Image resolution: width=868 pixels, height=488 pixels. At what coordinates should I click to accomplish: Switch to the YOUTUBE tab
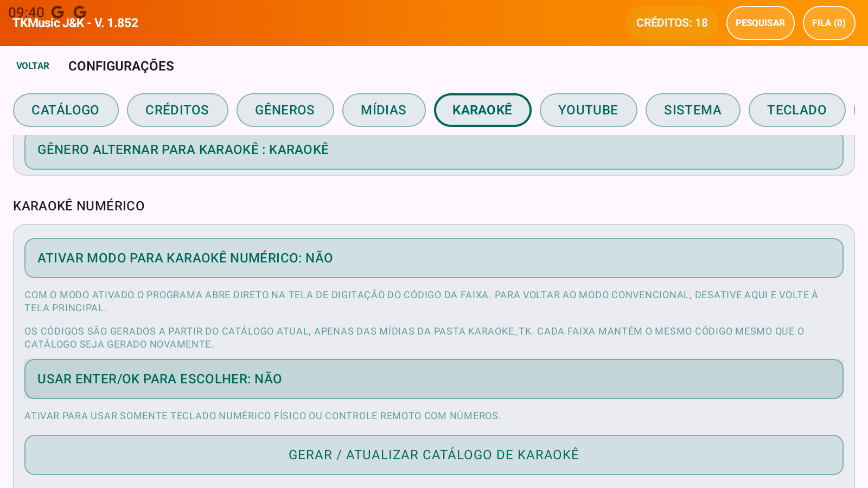(x=588, y=110)
